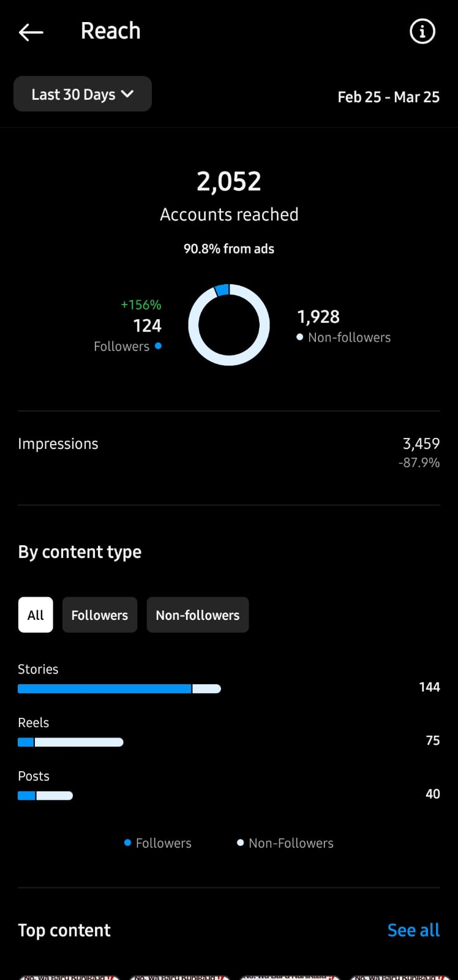The height and width of the screenshot is (980, 458).
Task: Expand the Last 30 Days dropdown
Action: point(82,94)
